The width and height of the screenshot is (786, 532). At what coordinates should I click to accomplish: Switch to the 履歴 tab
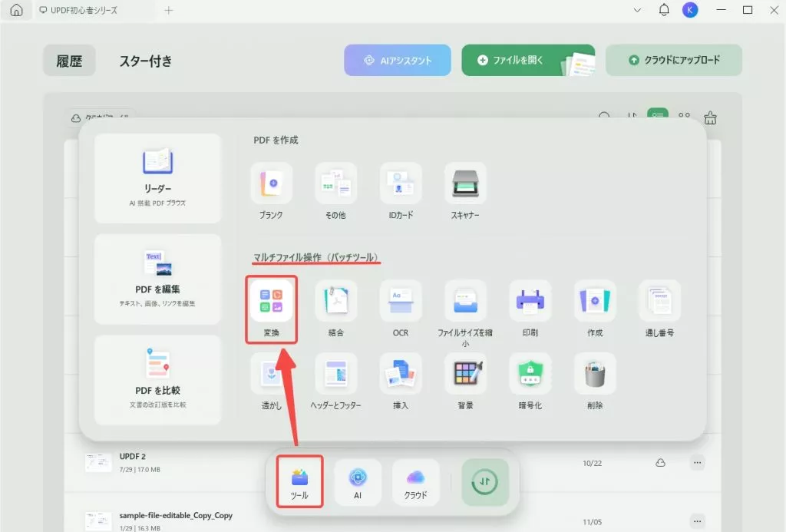coord(69,60)
